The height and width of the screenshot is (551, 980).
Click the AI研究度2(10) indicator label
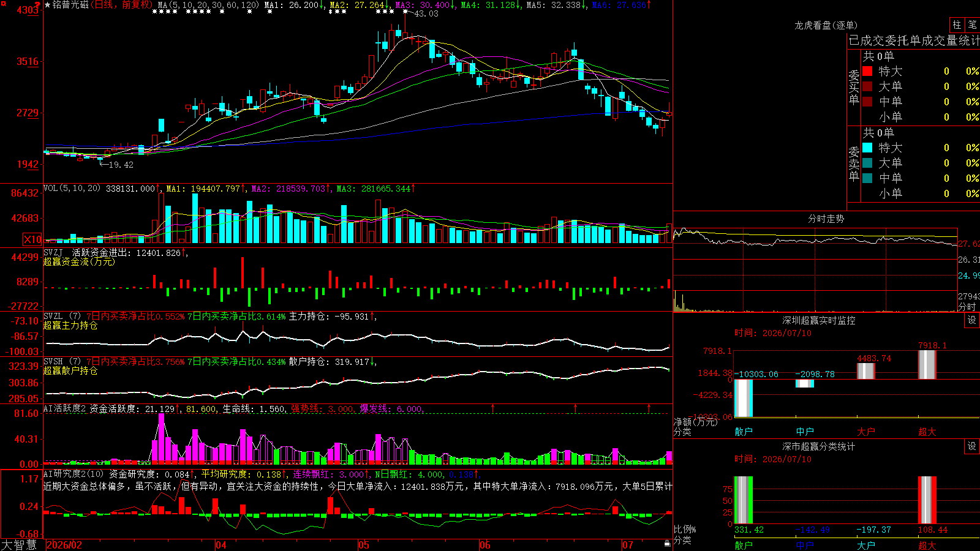point(74,474)
